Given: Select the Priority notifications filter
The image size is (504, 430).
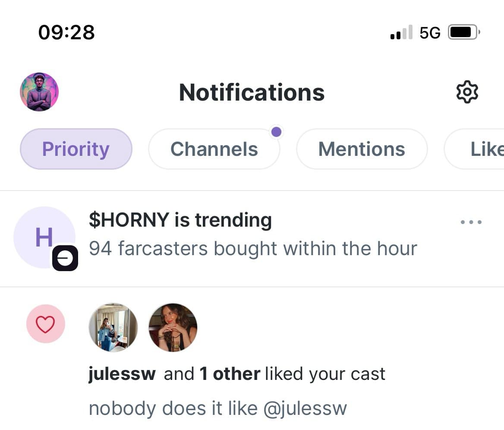Looking at the screenshot, I should pyautogui.click(x=76, y=149).
